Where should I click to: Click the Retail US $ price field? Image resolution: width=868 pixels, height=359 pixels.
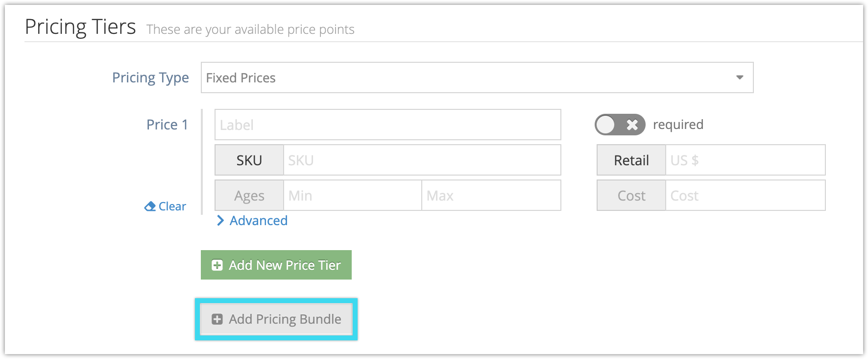coord(746,160)
